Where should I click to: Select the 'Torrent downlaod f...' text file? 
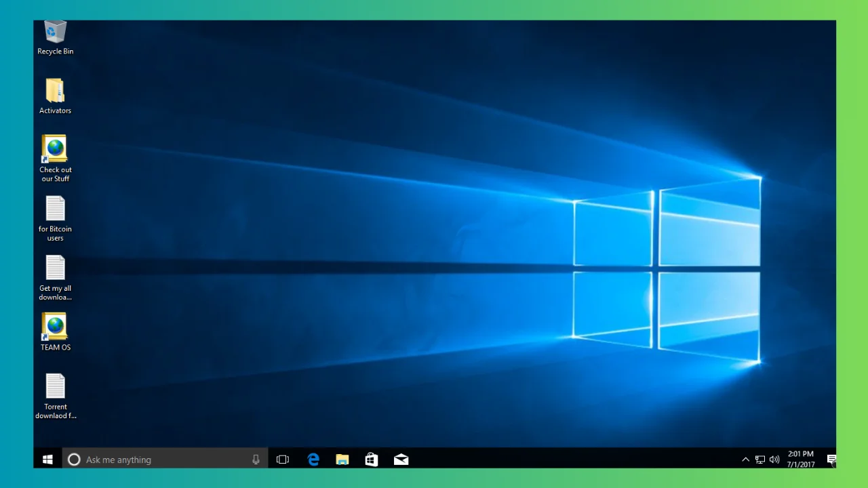56,396
